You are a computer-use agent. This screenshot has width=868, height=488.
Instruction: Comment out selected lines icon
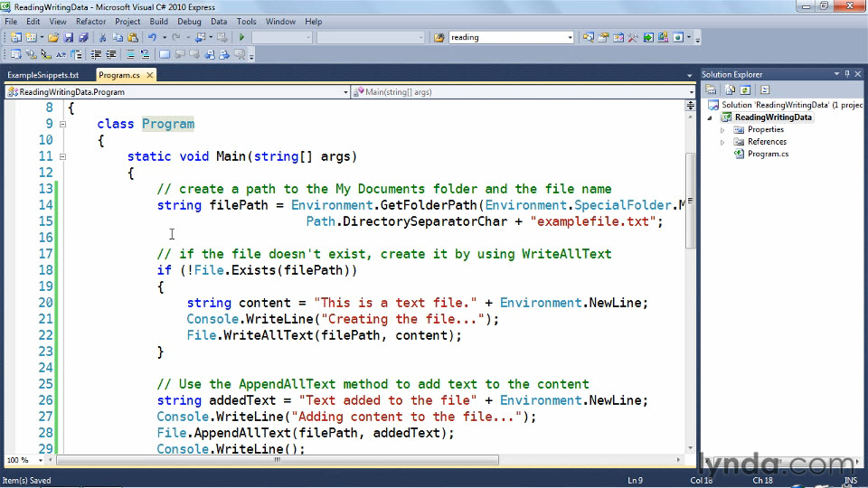129,55
